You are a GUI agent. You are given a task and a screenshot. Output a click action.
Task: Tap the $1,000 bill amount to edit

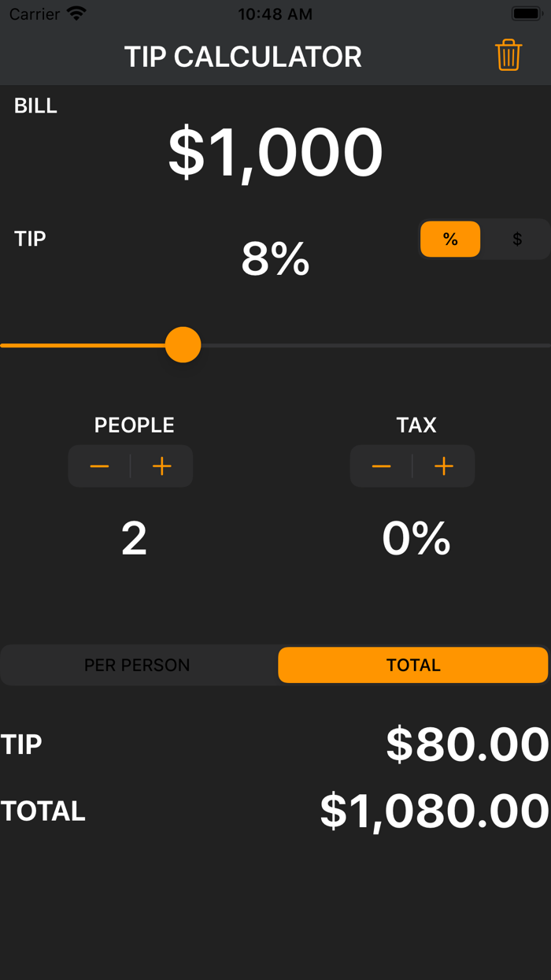point(275,151)
